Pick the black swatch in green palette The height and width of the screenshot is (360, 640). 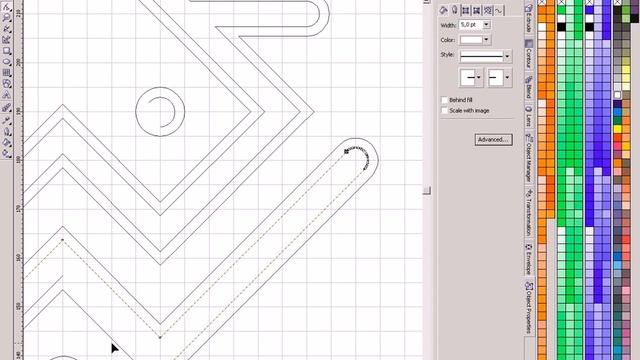click(x=562, y=27)
